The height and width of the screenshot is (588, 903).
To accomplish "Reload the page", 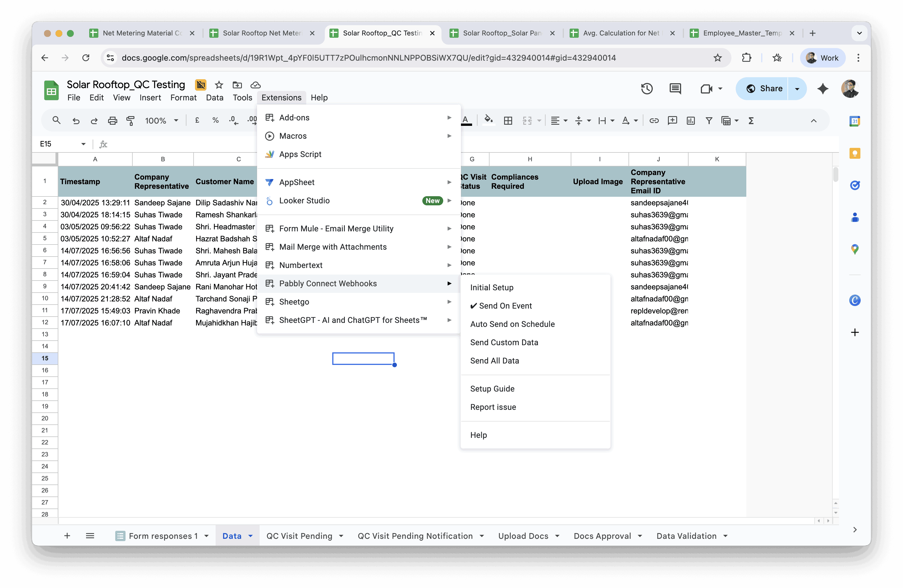I will coord(86,58).
